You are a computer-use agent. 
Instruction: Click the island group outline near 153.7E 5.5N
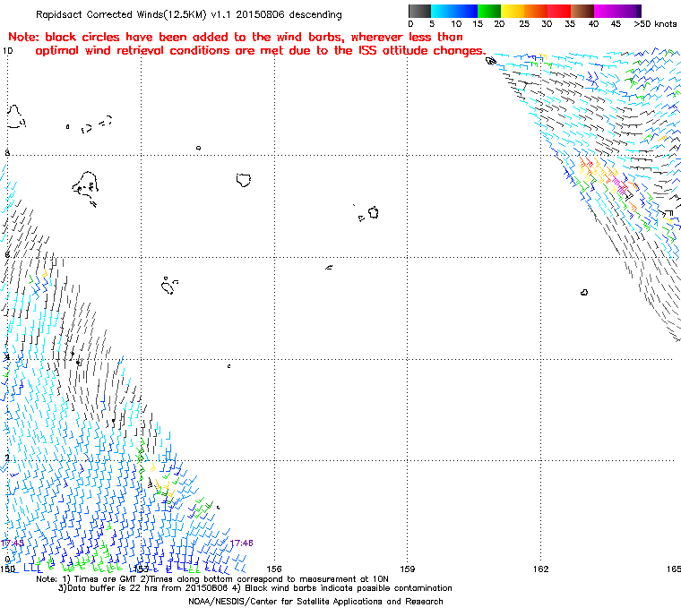pos(169,286)
